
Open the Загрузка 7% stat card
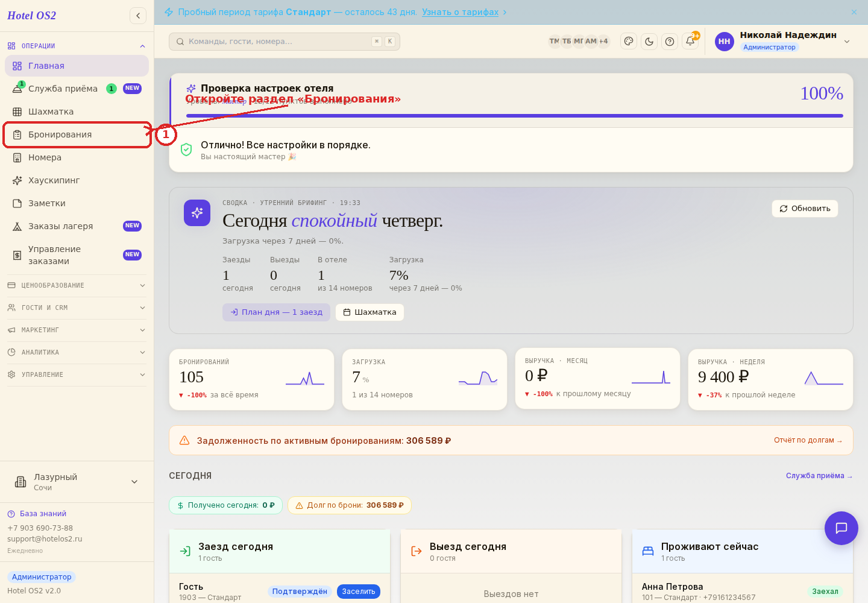pyautogui.click(x=424, y=380)
